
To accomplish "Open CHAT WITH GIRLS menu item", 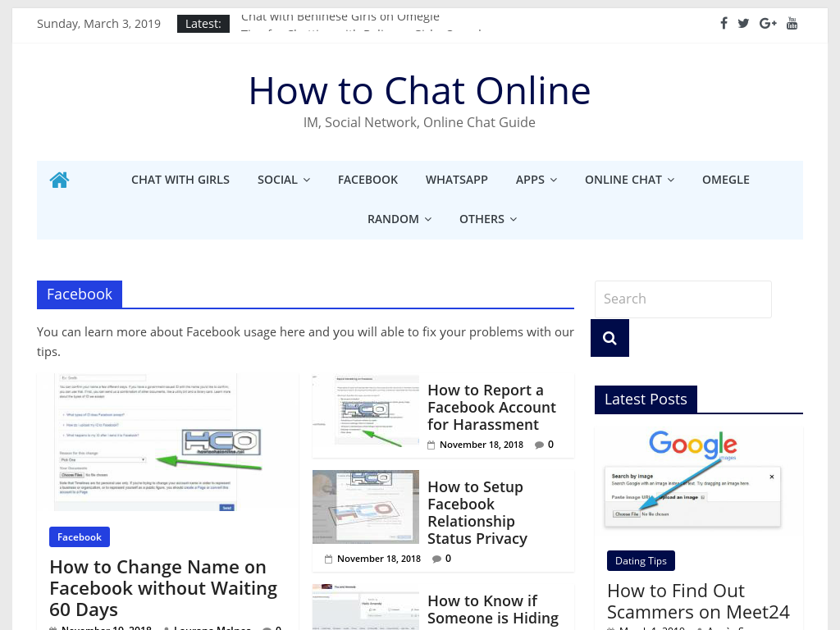I will 180,180.
